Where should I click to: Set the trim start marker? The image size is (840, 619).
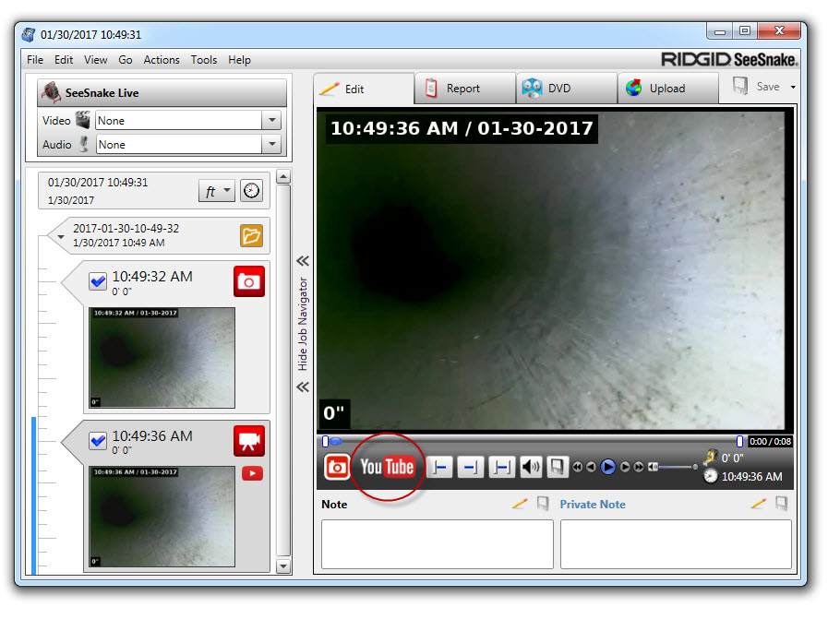(x=439, y=468)
